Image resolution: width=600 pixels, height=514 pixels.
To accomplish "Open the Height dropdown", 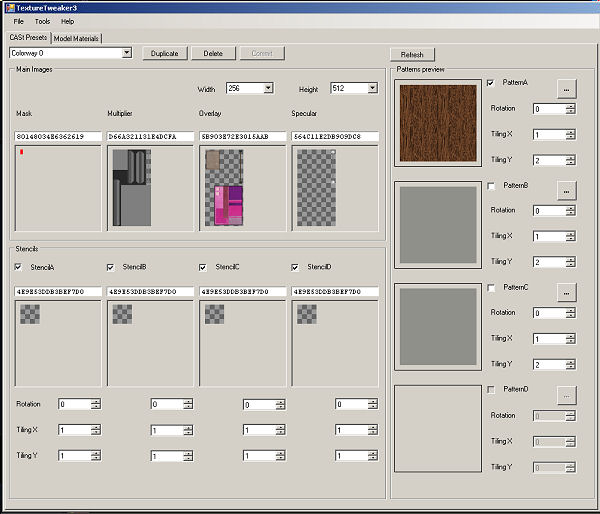I will 372,88.
